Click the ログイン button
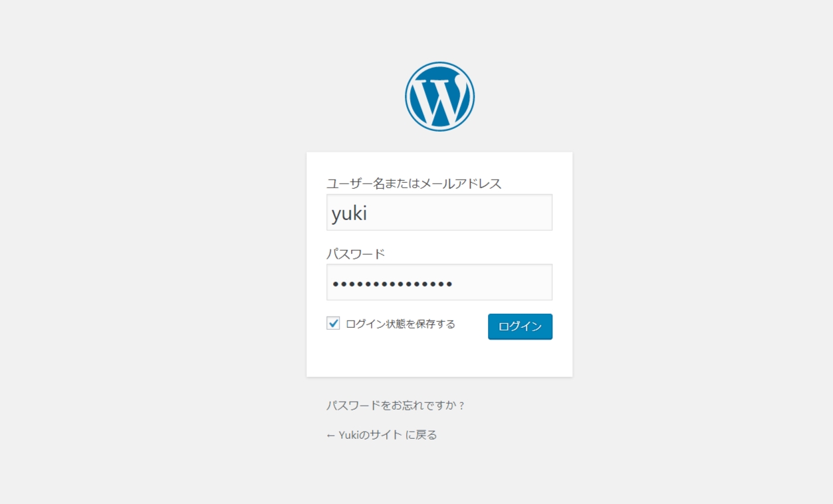This screenshot has height=504, width=833. (520, 326)
